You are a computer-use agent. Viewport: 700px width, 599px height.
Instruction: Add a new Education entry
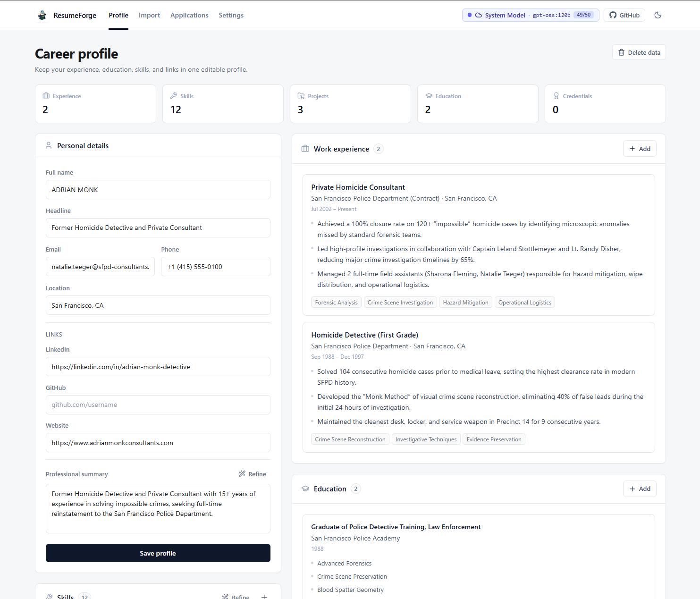tap(640, 489)
